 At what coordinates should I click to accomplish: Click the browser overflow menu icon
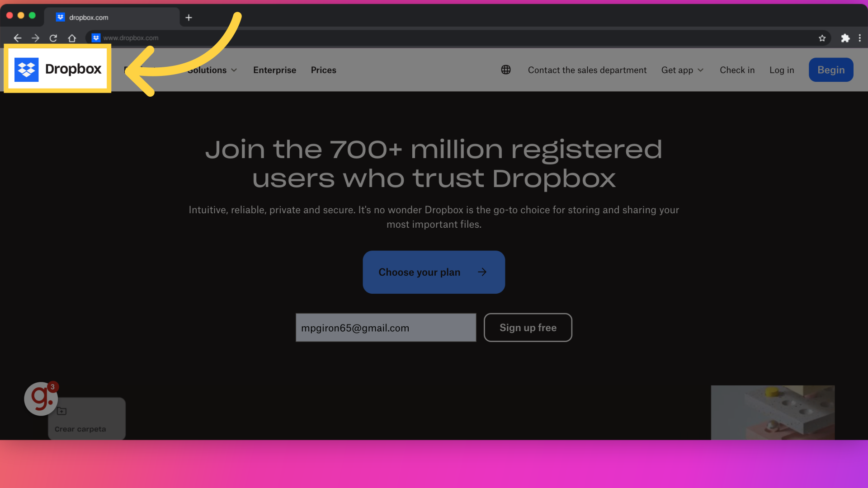[860, 38]
